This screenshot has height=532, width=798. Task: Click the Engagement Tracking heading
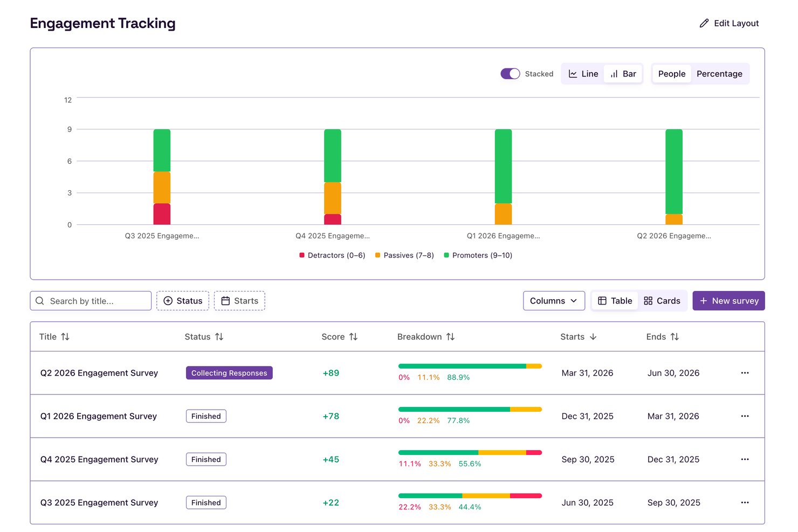click(x=102, y=23)
